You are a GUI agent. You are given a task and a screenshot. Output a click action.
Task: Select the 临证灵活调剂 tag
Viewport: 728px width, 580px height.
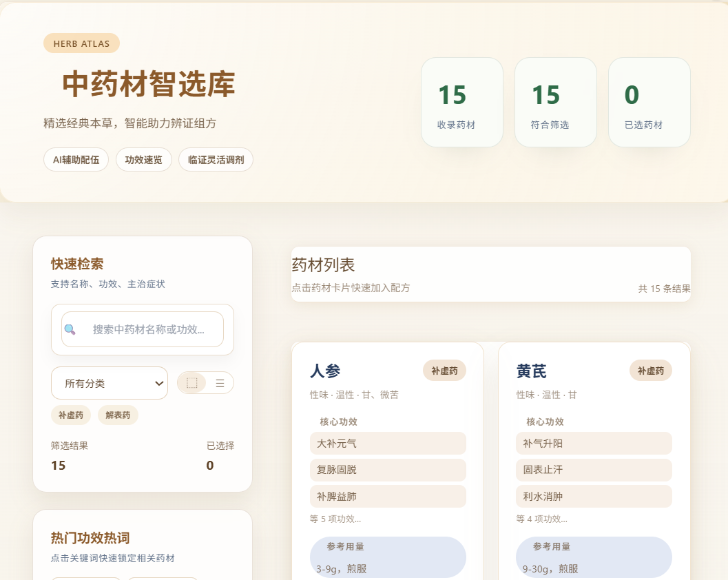click(216, 160)
